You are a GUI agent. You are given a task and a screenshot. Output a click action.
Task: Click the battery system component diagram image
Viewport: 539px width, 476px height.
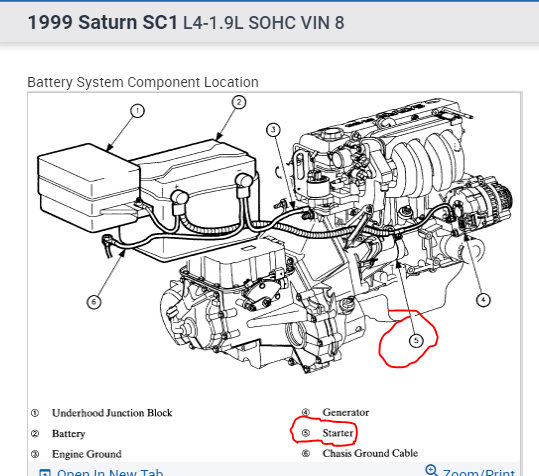coord(274,277)
